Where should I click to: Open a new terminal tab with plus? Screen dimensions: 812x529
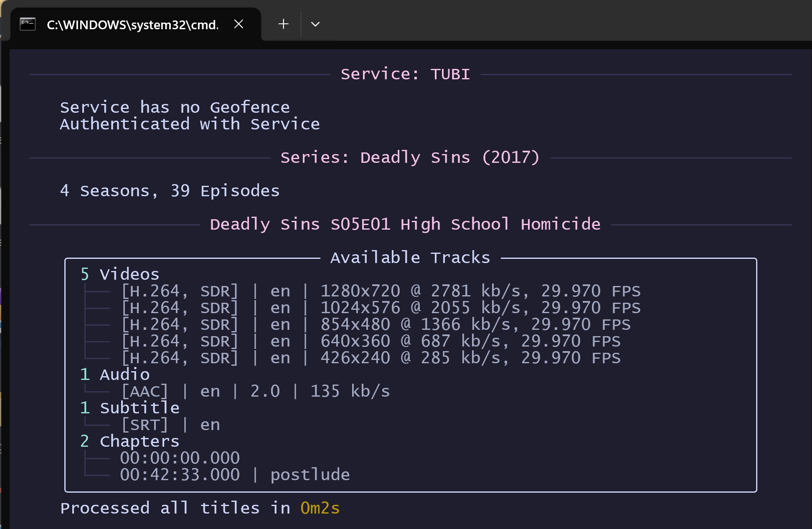pos(283,24)
